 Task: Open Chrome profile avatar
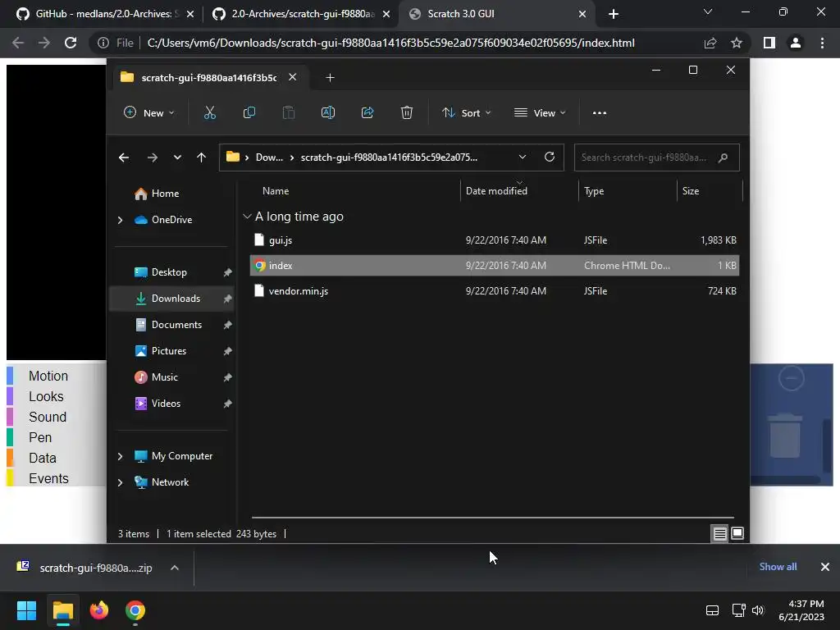796,43
